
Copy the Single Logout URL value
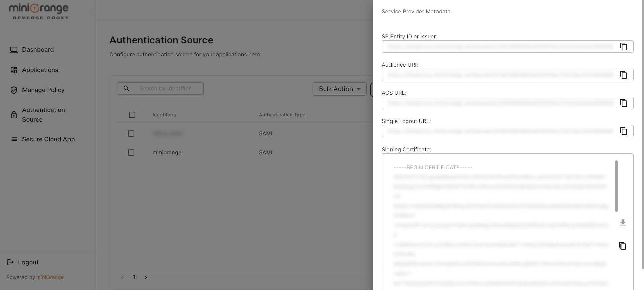pos(623,131)
